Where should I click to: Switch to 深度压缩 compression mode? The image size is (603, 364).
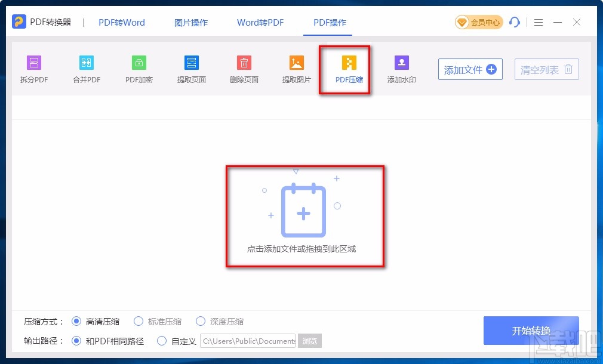201,321
